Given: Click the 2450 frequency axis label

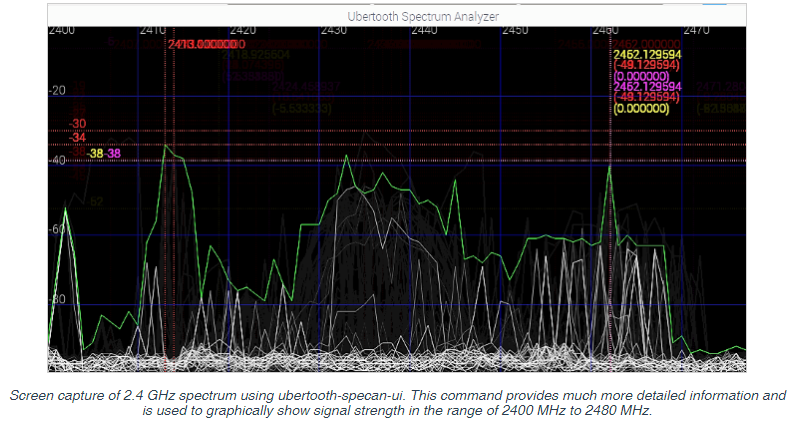Looking at the screenshot, I should (x=515, y=30).
